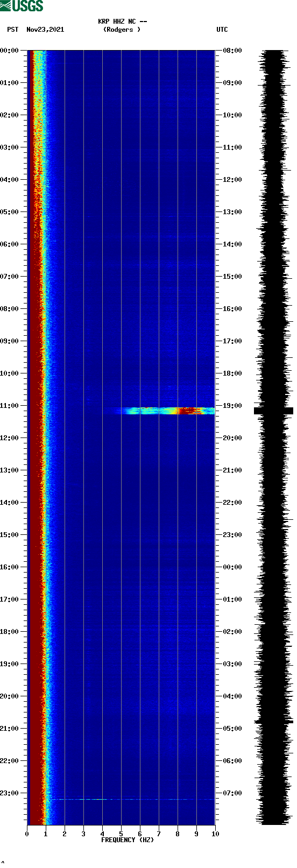297x868 pixels.
Task: Click the 00:00 UTC time label on right axis
Action: pos(232,567)
